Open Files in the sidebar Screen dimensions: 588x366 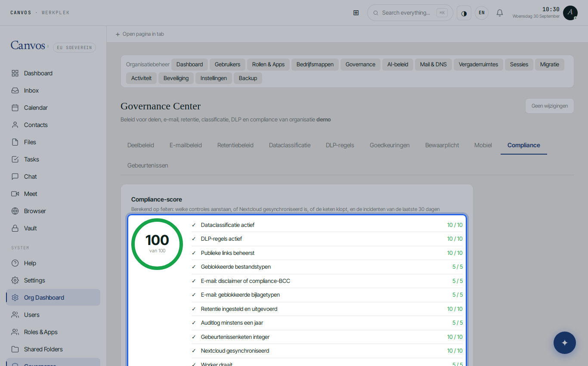[x=53, y=142]
